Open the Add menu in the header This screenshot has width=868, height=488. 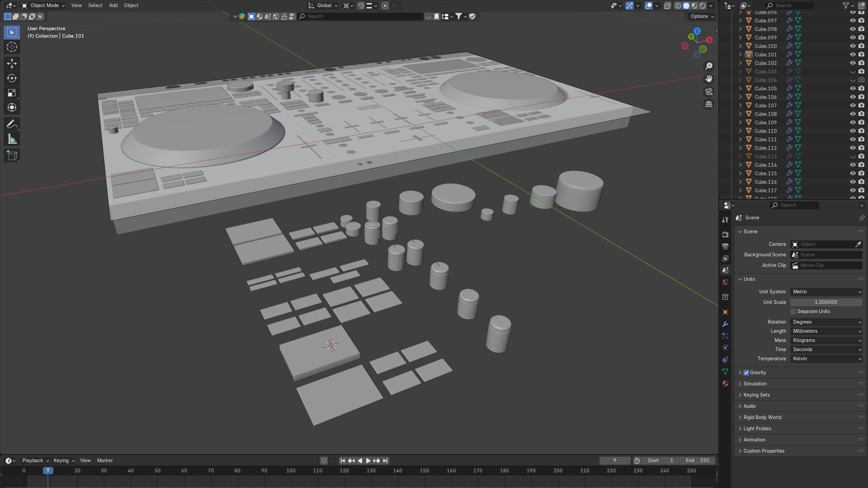[113, 5]
